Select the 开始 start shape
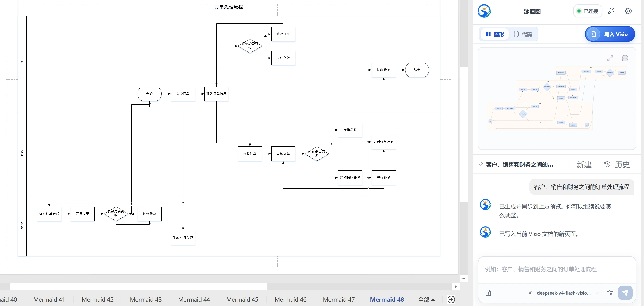This screenshot has height=306, width=644. [149, 94]
